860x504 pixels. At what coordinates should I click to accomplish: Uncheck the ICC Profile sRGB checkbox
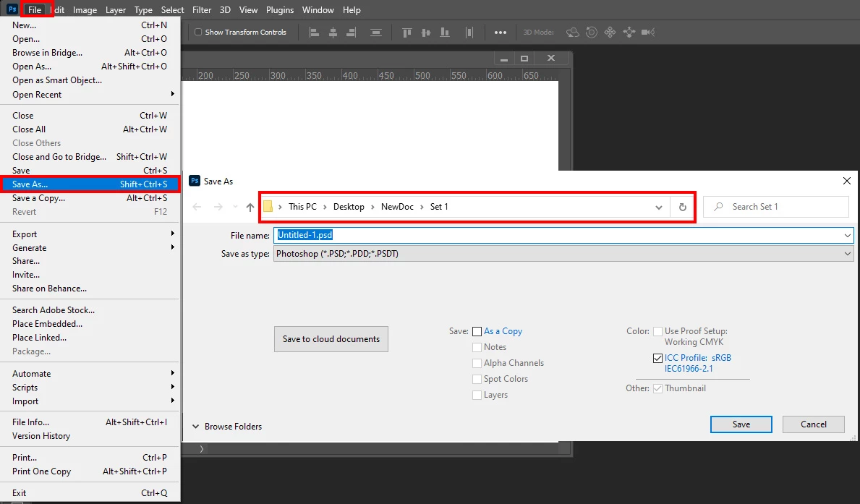click(657, 358)
